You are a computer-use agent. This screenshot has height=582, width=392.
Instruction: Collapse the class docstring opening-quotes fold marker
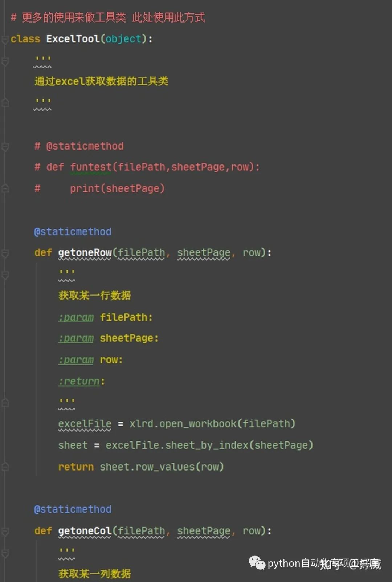coord(5,61)
